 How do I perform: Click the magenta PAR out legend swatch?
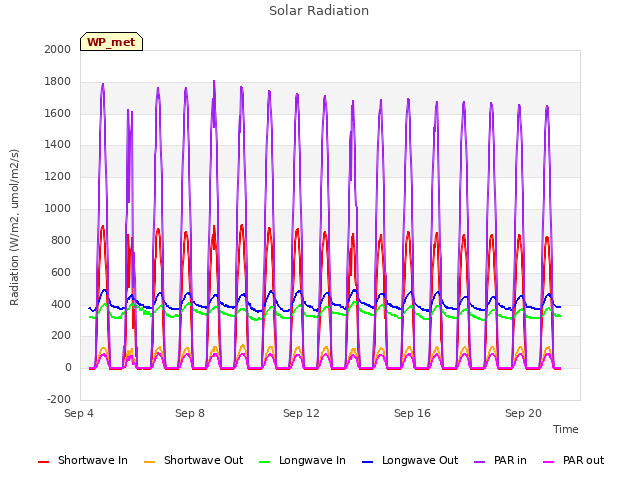pos(549,462)
